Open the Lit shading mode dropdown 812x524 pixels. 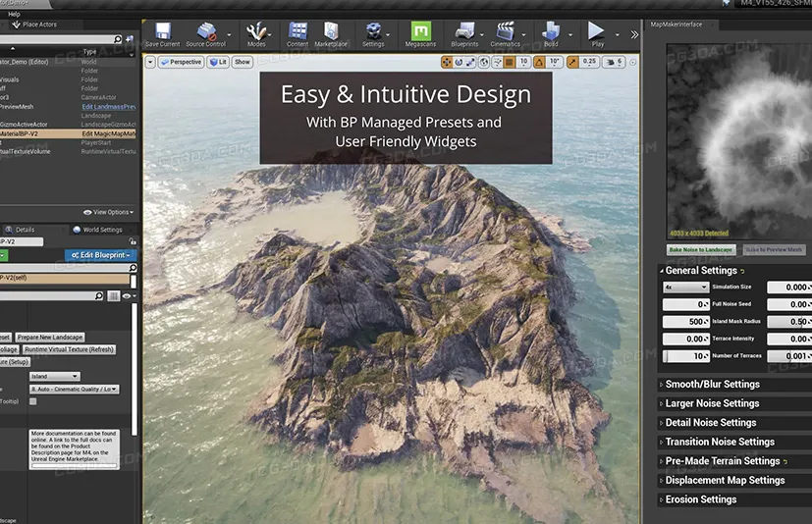[218, 62]
